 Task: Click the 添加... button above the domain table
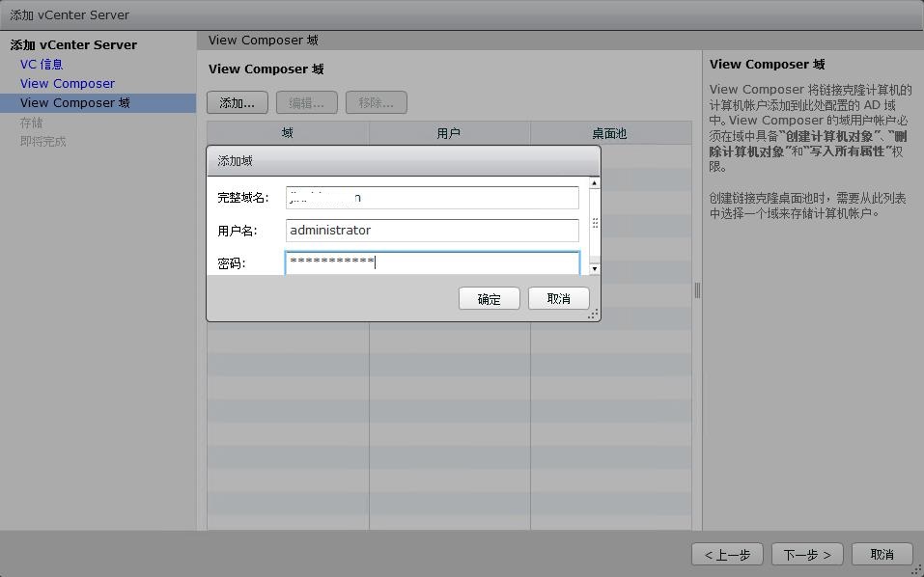point(237,101)
